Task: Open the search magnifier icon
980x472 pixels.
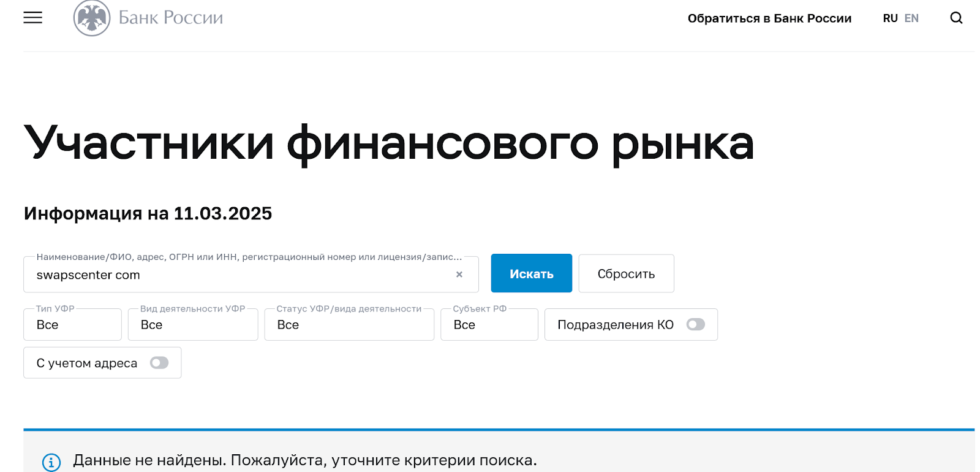Action: tap(956, 18)
